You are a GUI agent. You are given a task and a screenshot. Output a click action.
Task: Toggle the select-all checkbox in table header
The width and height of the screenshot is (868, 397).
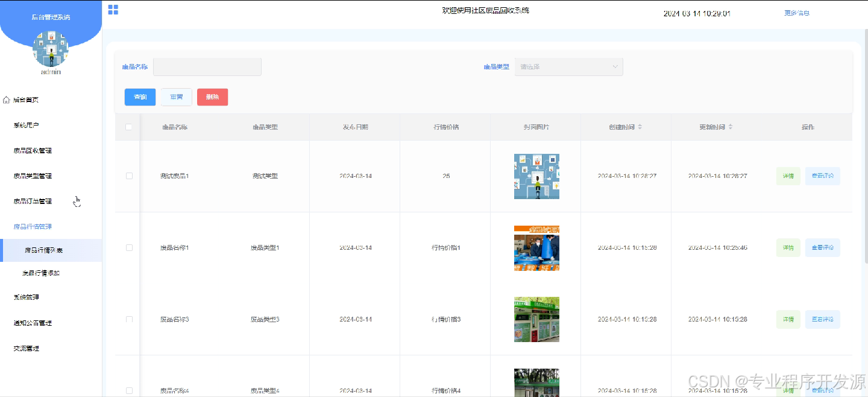pyautogui.click(x=128, y=127)
